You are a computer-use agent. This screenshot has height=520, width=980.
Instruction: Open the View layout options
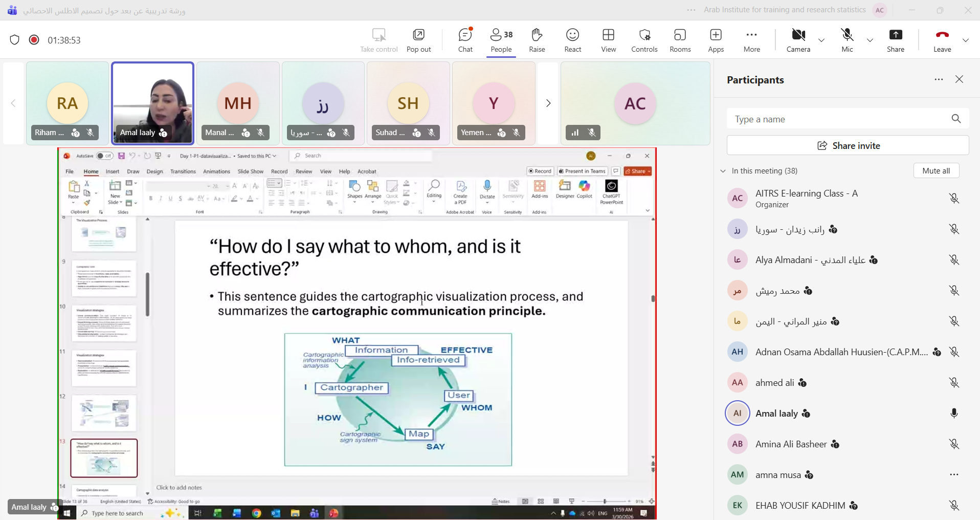(608, 40)
